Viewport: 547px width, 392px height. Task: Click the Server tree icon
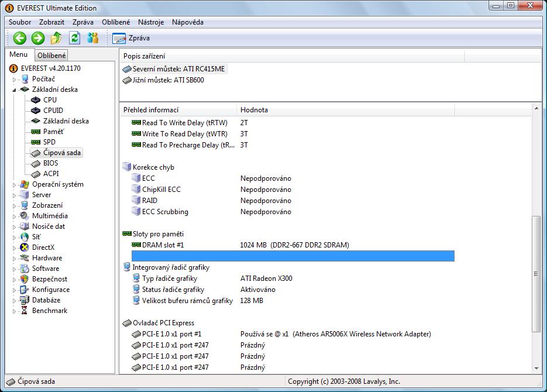(x=25, y=195)
